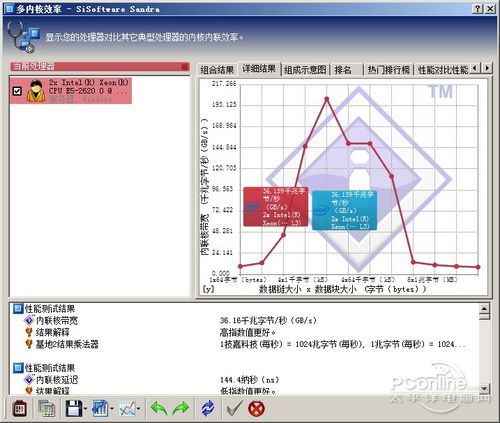Viewport: 500px width, 423px height.
Task: Open the dropdown arrow beside save icon
Action: click(85, 409)
